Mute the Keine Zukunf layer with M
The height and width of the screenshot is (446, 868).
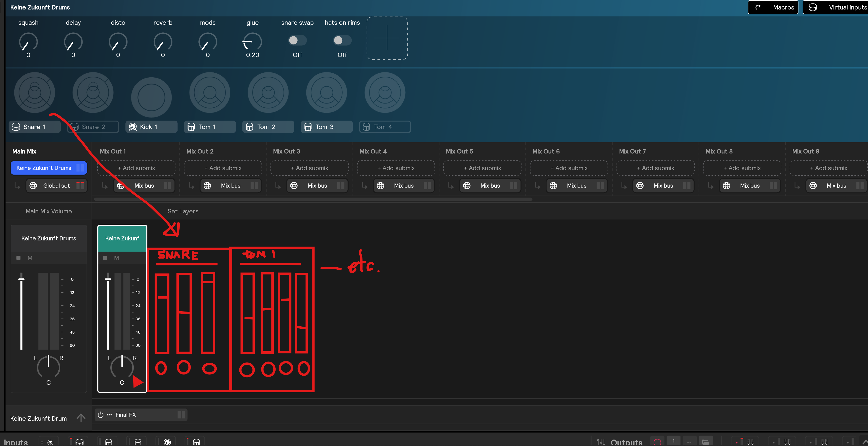(117, 258)
